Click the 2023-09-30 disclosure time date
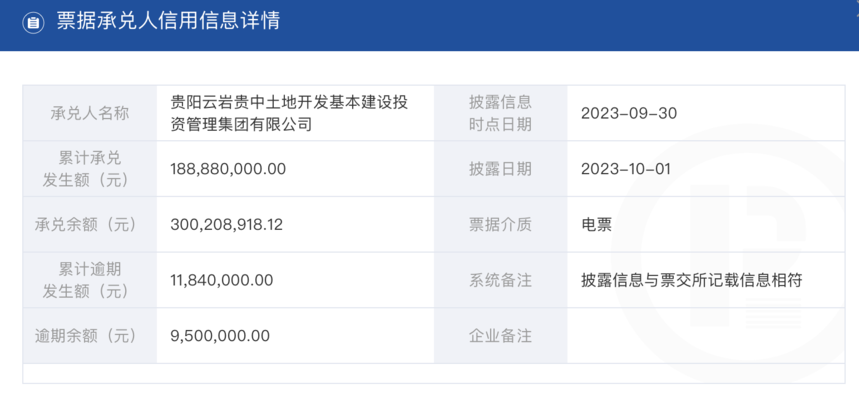859x394 pixels. [x=629, y=113]
